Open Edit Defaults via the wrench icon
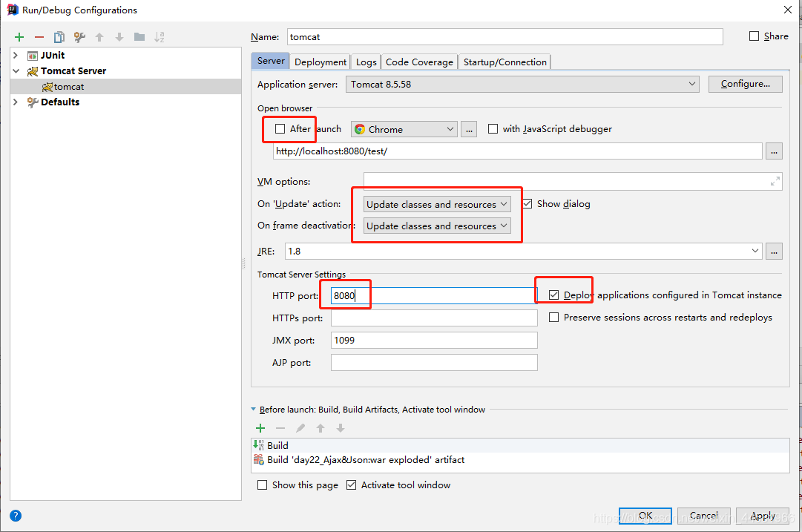 [79, 37]
